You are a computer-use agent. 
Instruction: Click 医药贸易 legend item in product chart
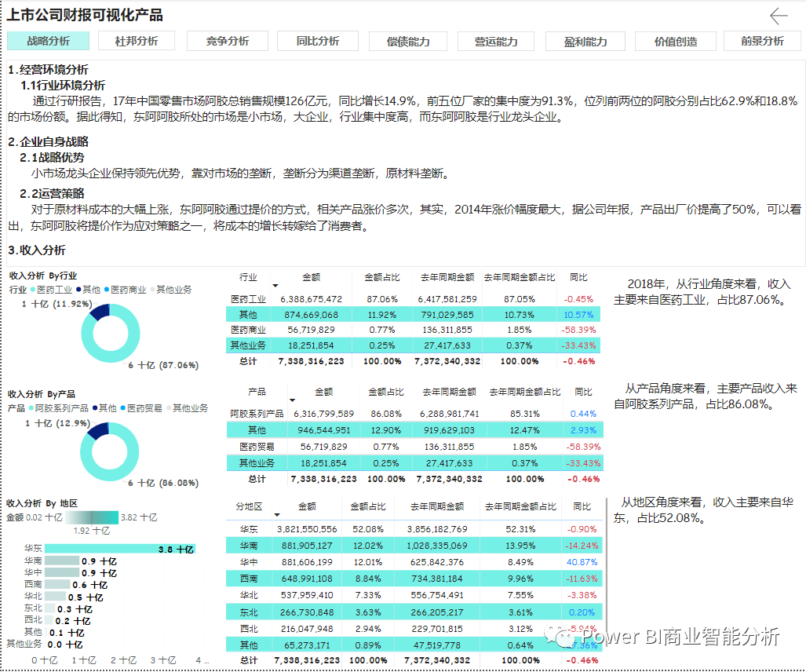tap(141, 407)
